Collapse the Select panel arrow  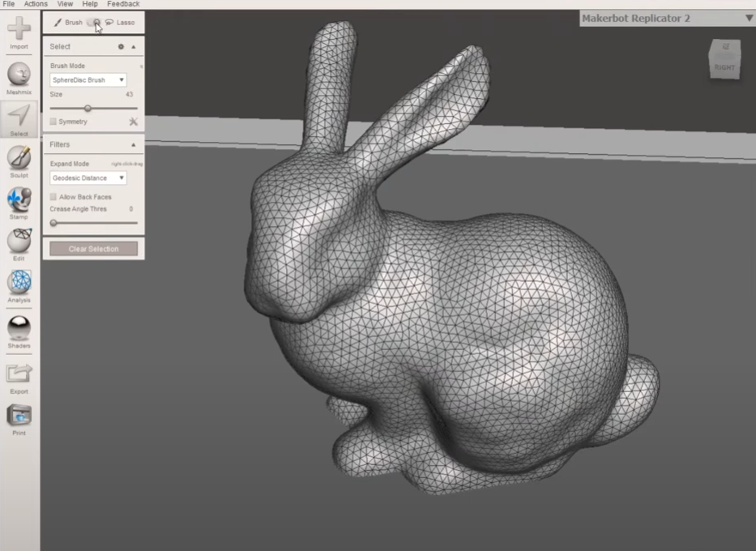click(134, 47)
